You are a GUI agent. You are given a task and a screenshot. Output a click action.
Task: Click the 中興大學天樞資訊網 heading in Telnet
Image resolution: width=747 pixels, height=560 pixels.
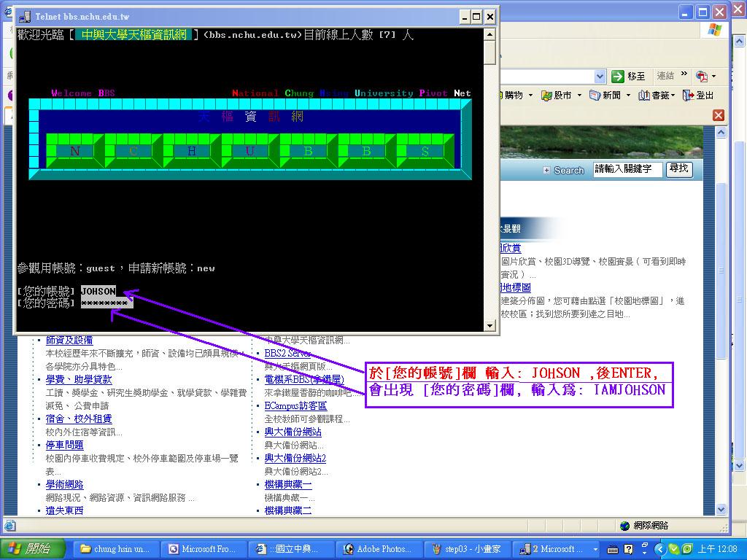134,35
